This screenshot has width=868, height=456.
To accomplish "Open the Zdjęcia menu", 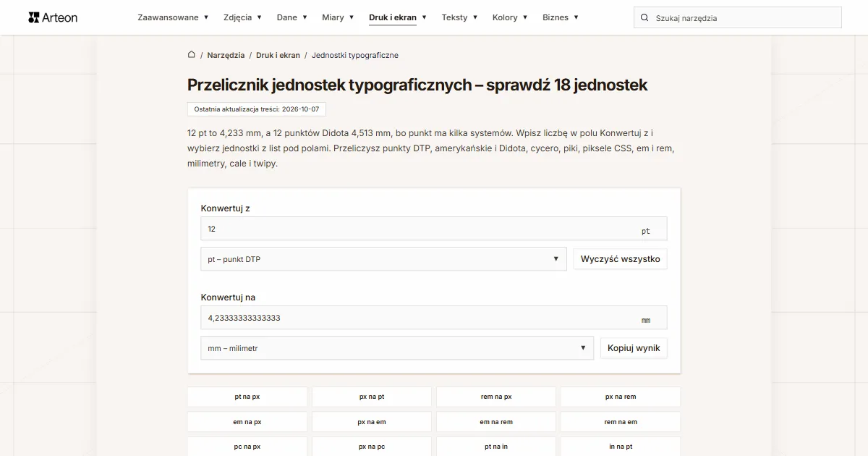I will tap(242, 17).
